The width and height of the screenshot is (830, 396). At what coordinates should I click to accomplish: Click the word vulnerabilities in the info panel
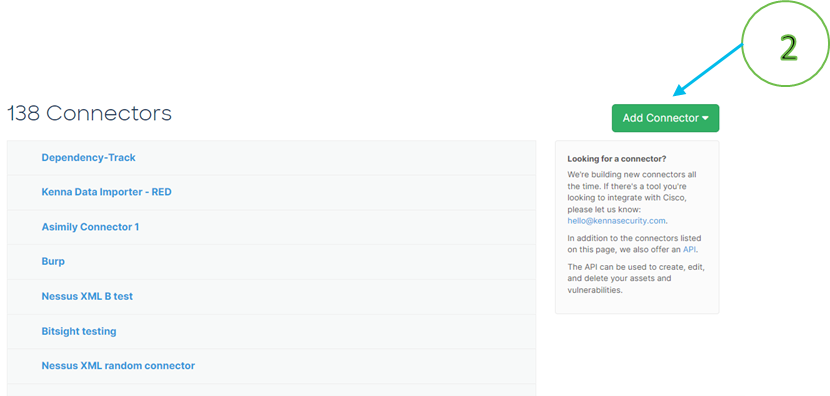click(593, 290)
